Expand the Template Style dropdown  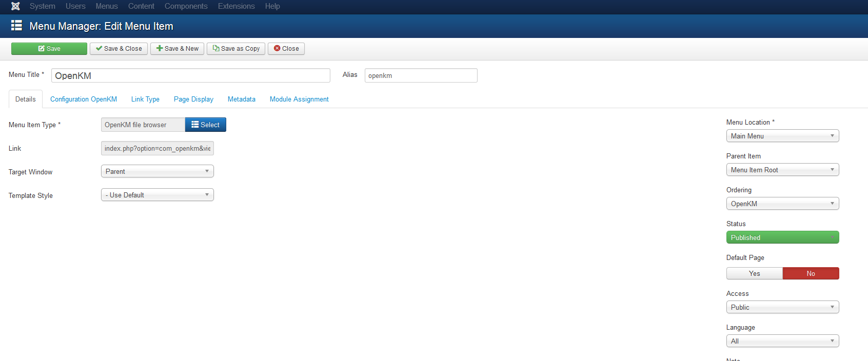coord(157,195)
